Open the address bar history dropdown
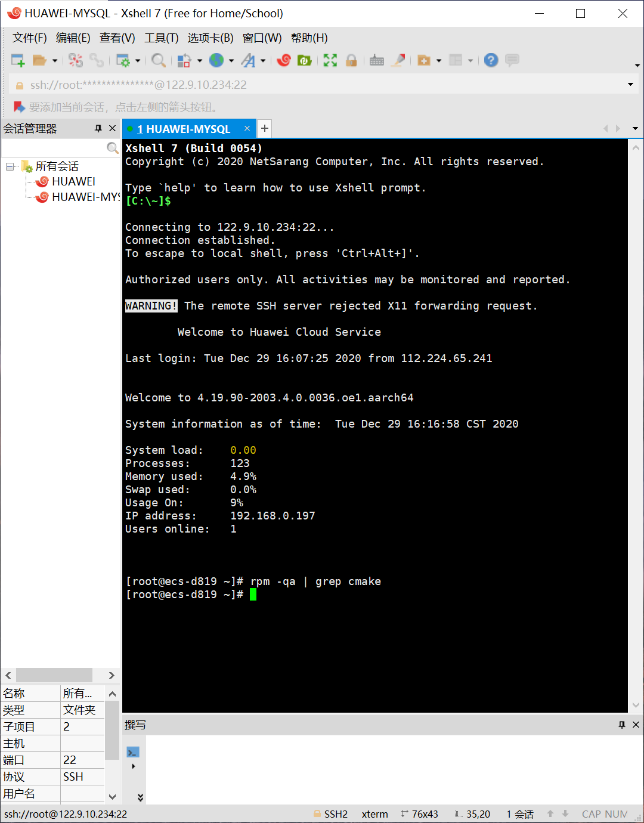The height and width of the screenshot is (823, 644). [630, 85]
